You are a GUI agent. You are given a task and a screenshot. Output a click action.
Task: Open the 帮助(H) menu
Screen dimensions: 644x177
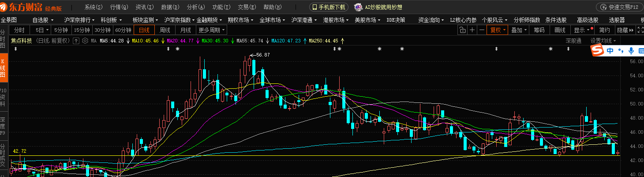tap(273, 8)
